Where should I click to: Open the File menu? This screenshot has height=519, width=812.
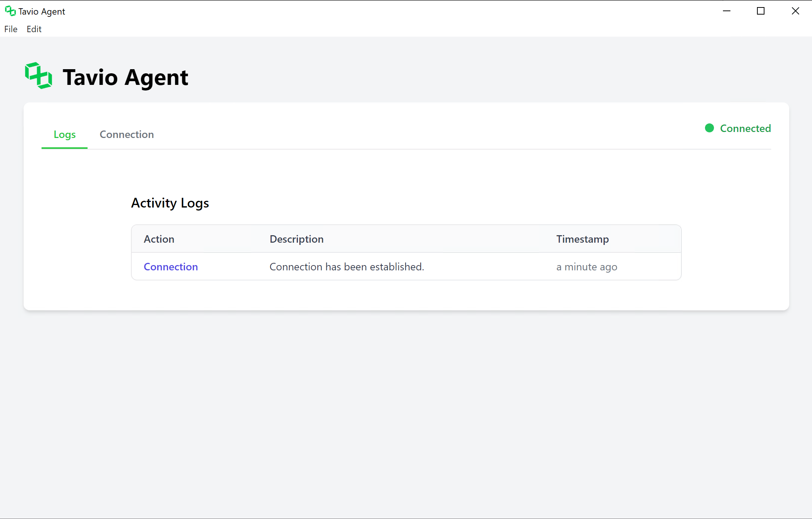11,29
